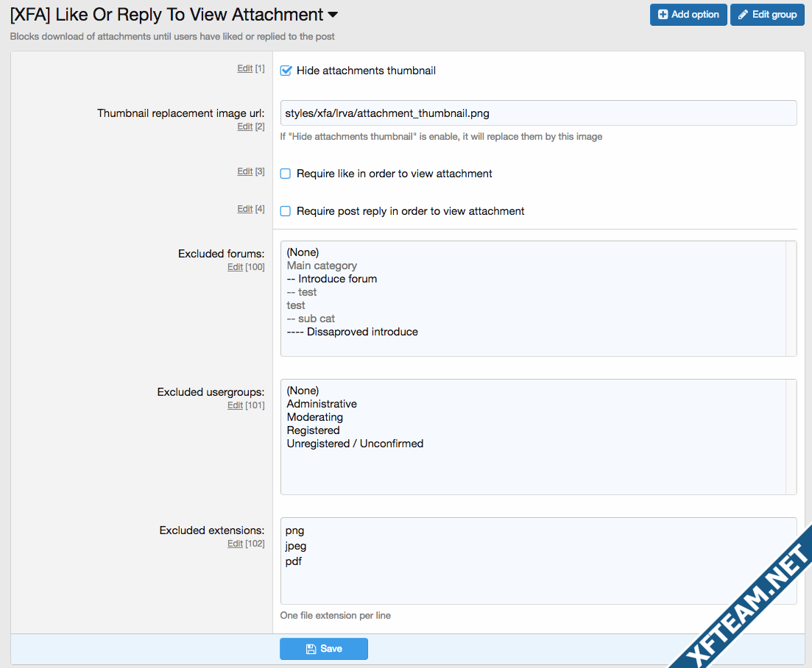Click Edit link for option [2]
Screen dimensions: 812x668
(245, 127)
